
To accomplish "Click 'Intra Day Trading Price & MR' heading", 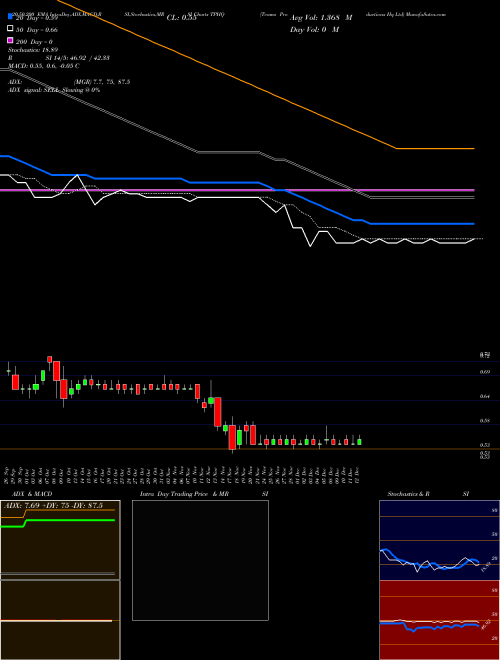I will (x=184, y=494).
